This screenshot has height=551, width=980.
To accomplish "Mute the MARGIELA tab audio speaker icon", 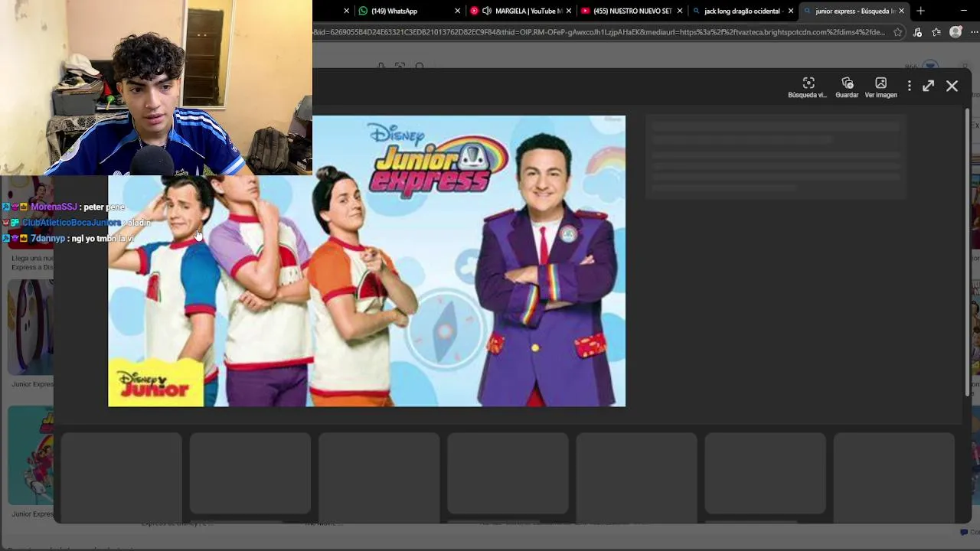I will tap(487, 11).
